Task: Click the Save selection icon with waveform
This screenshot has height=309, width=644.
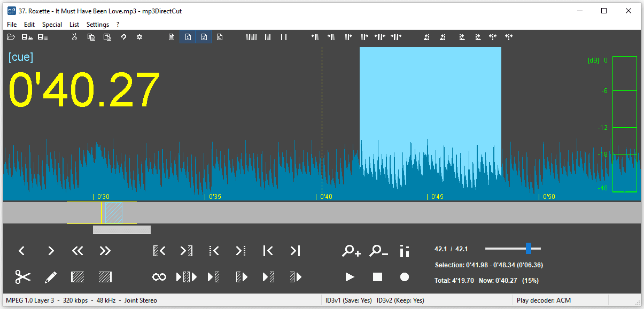Action: click(27, 37)
